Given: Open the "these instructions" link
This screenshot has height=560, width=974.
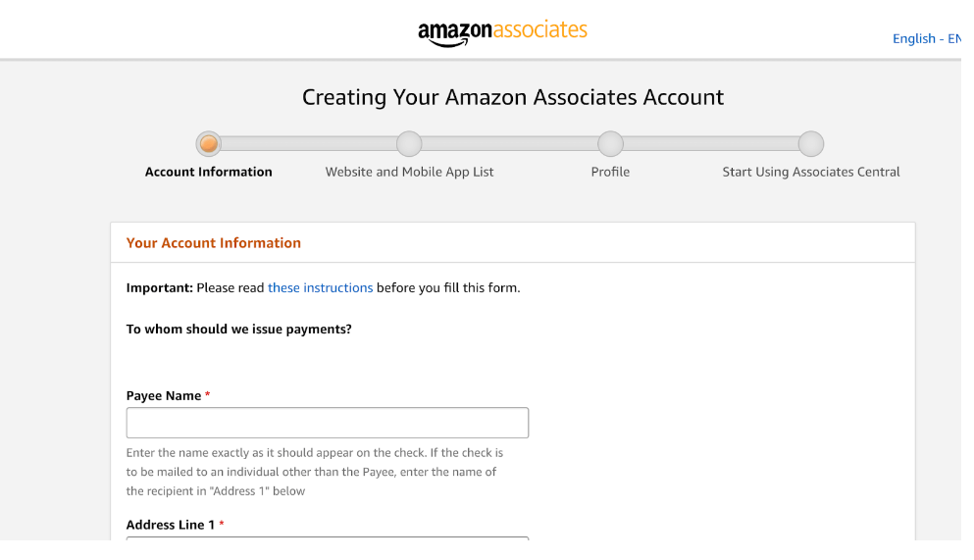Looking at the screenshot, I should click(320, 287).
